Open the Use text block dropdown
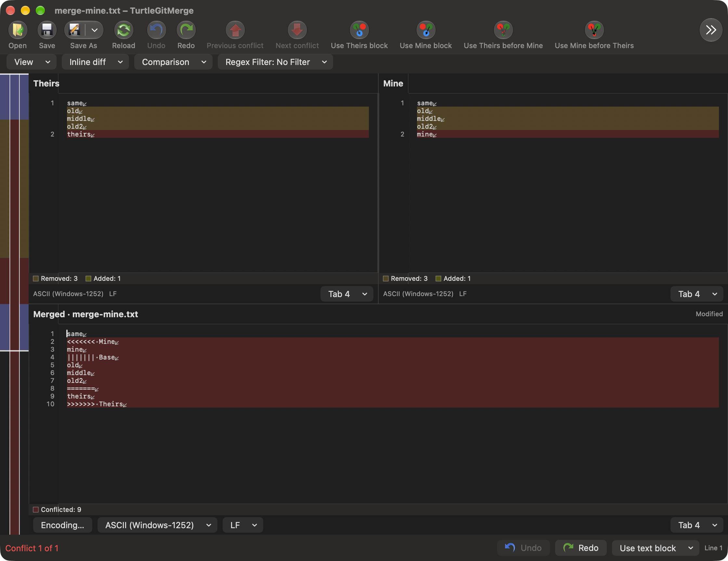The image size is (728, 561). pyautogui.click(x=655, y=548)
